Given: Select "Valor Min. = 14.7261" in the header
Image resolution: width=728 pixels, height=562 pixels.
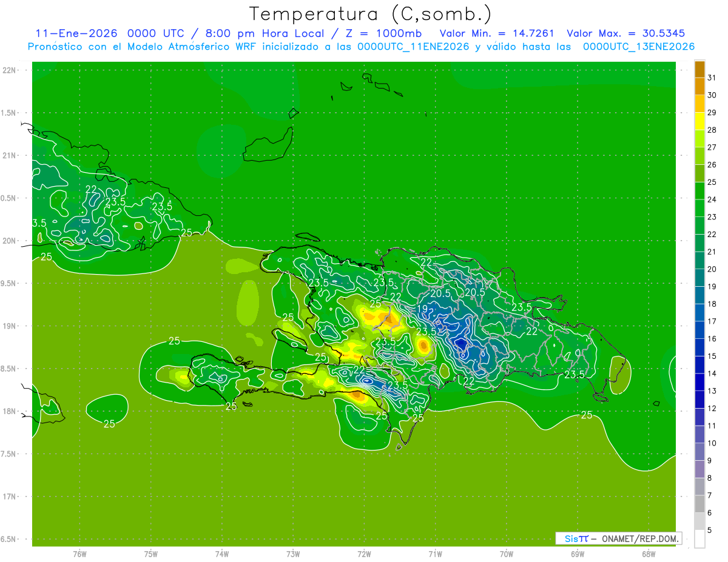Looking at the screenshot, I should click(497, 33).
